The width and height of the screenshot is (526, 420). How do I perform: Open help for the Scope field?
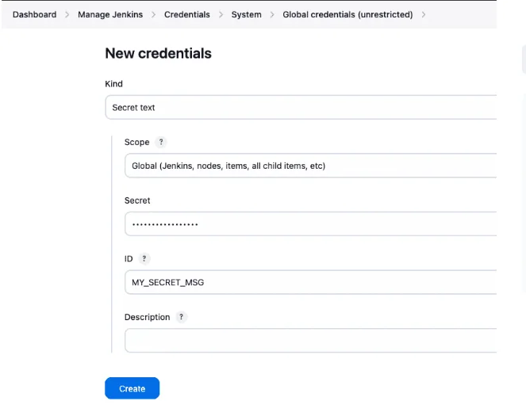(x=161, y=143)
